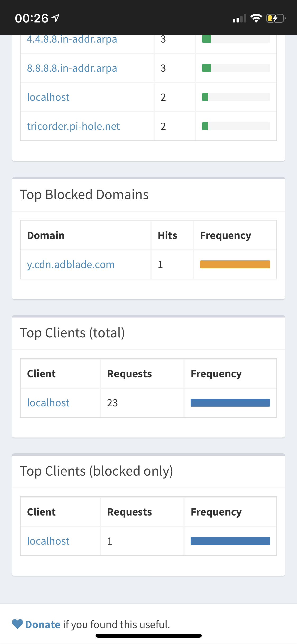
Task: Open the tricorder.pi-hole.net domain link
Action: (73, 126)
